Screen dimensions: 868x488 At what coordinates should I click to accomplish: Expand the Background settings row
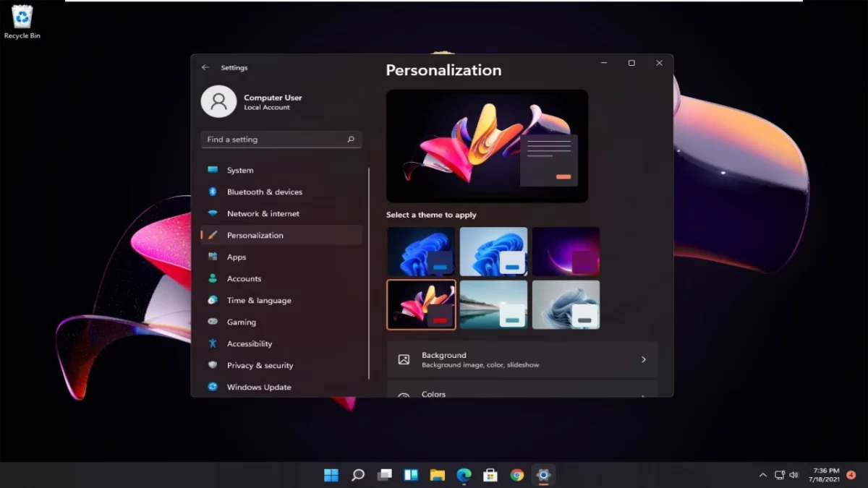point(522,359)
